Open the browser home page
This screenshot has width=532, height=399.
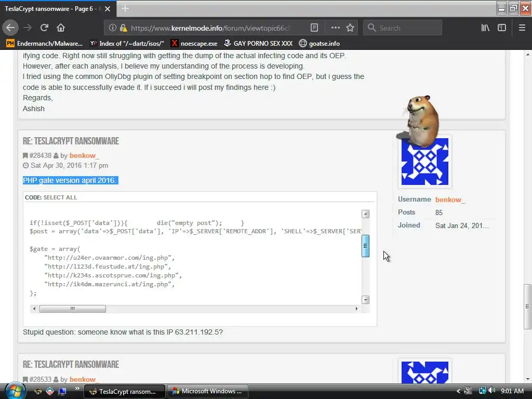pos(61,28)
